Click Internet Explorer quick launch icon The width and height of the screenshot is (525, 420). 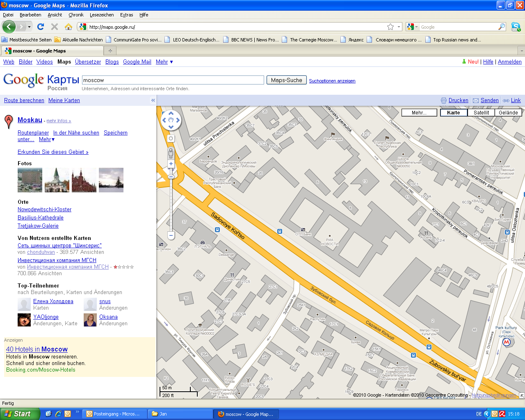coord(58,414)
